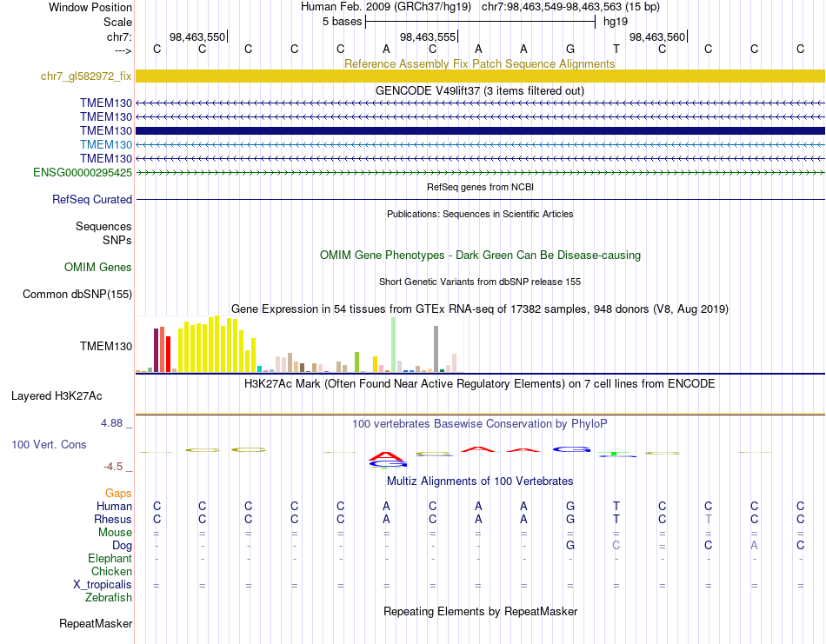This screenshot has width=826, height=644.
Task: Click the red A over blue G conservation logo
Action: [x=387, y=460]
